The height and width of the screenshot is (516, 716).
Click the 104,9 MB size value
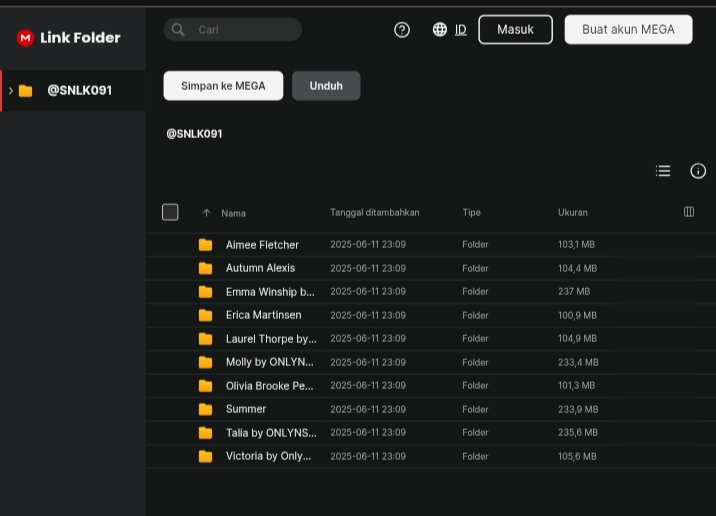[x=577, y=338]
